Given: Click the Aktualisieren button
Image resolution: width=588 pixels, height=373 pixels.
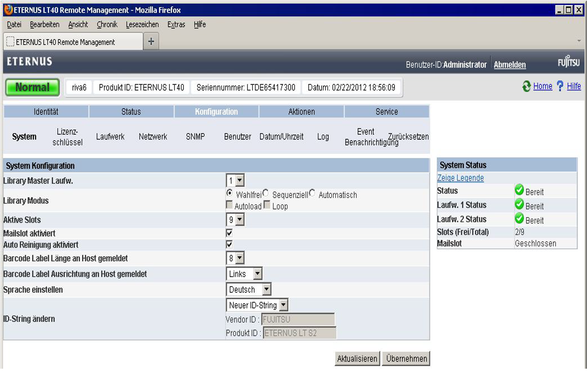Looking at the screenshot, I should (x=357, y=358).
